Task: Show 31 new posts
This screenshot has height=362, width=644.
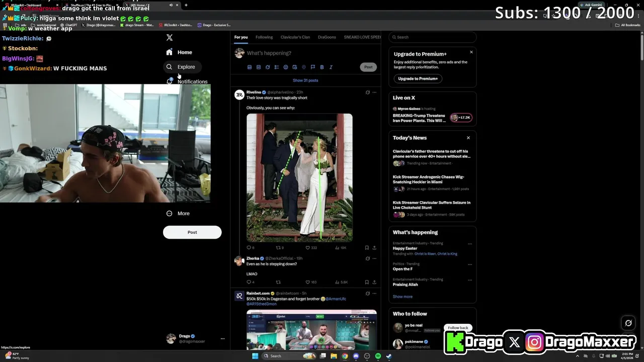Action: pyautogui.click(x=305, y=80)
